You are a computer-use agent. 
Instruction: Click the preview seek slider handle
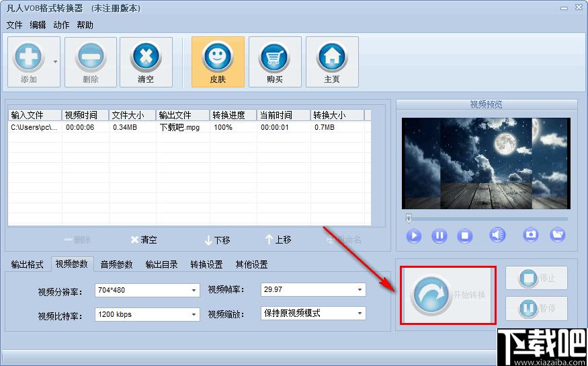pyautogui.click(x=409, y=219)
